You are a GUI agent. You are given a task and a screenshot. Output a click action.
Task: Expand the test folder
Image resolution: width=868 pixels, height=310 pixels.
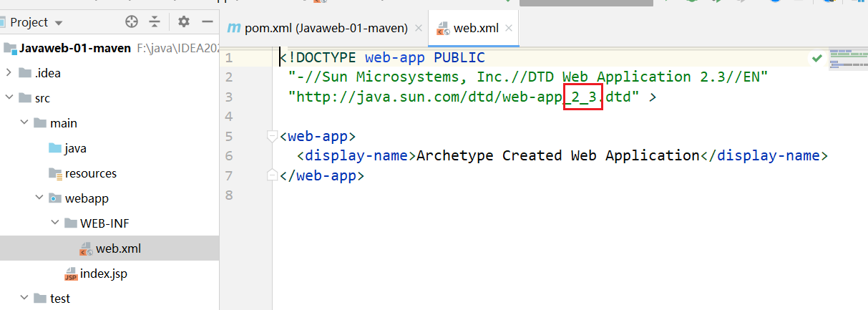24,299
